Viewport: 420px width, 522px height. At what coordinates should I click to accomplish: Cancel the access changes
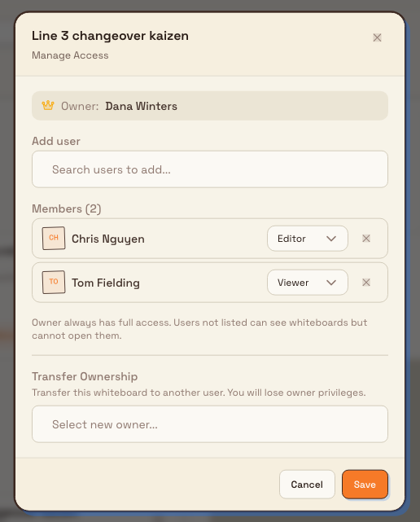[307, 485]
